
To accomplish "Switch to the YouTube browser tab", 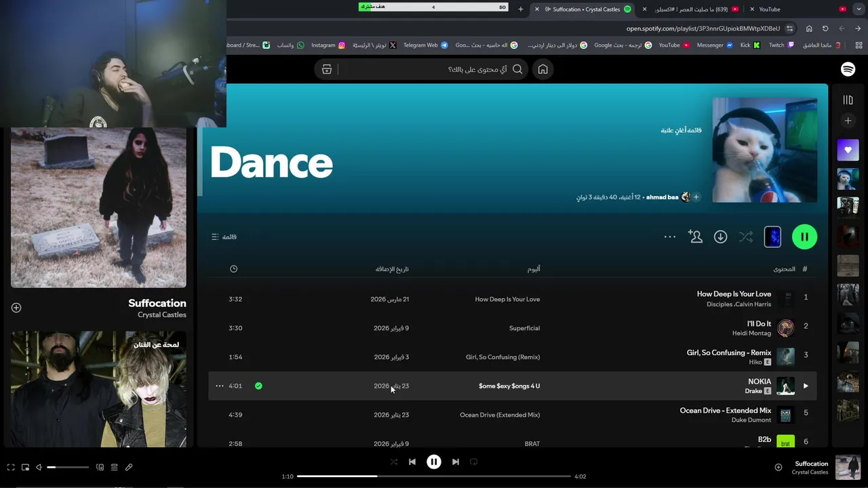I will click(x=770, y=9).
